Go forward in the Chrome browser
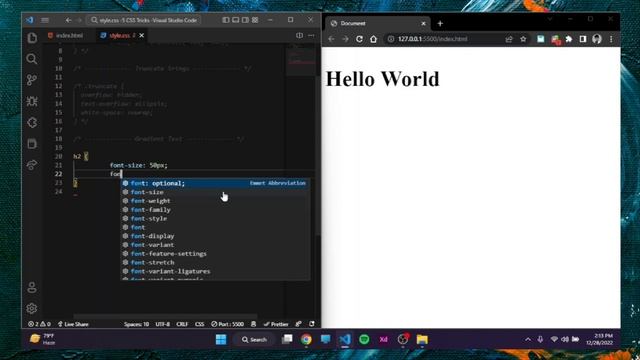 tap(345, 39)
